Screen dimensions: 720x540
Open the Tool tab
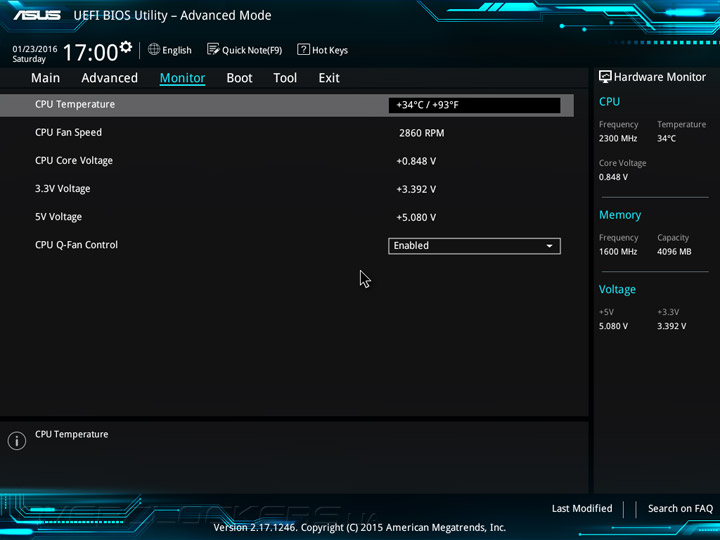285,78
